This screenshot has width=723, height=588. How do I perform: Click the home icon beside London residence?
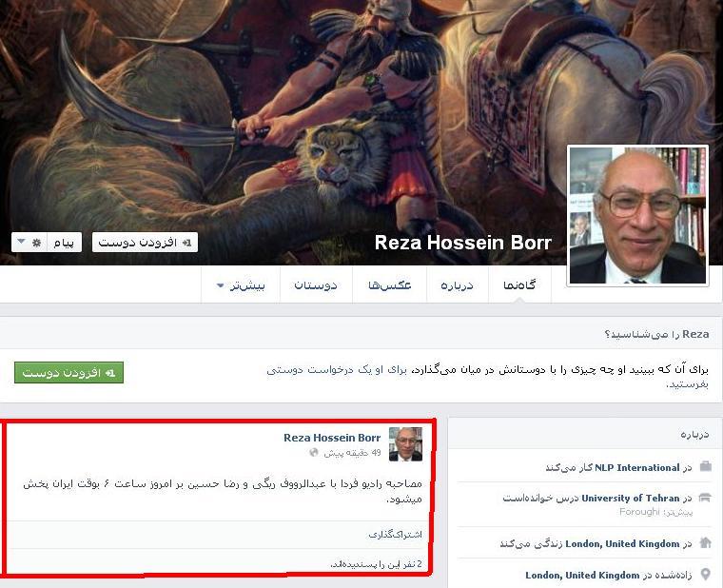[706, 542]
